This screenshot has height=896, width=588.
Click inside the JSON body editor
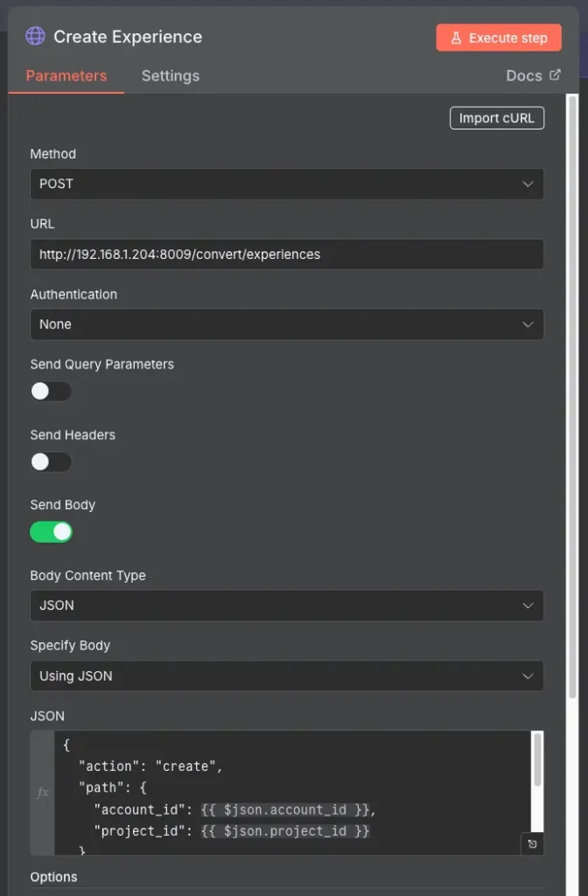pyautogui.click(x=292, y=793)
